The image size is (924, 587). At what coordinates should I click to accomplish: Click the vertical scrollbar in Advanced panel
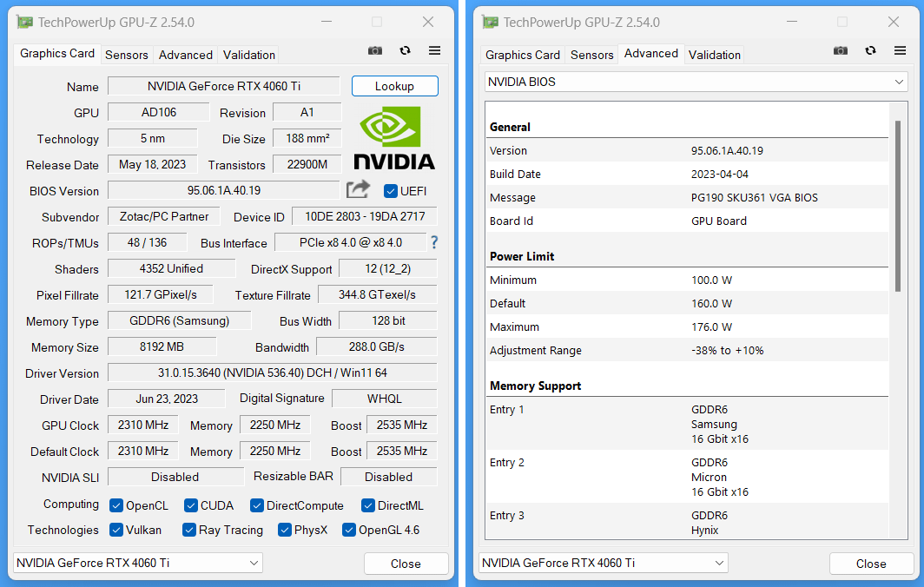(897, 207)
